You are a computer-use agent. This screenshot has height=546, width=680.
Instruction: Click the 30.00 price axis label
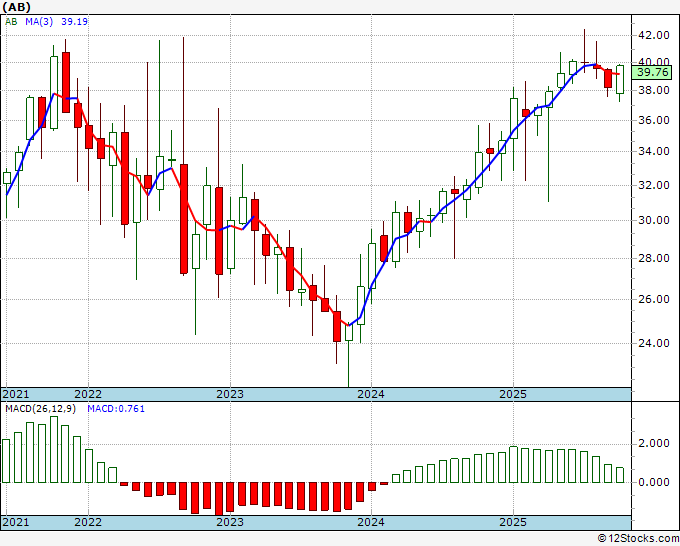[x=653, y=220]
